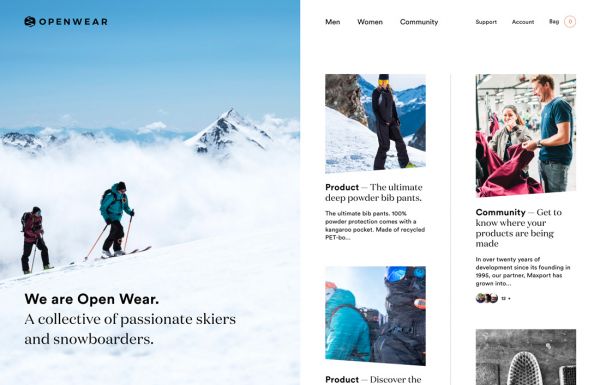Click the OPENWEAR wordmark
This screenshot has height=385, width=600.
(73, 22)
